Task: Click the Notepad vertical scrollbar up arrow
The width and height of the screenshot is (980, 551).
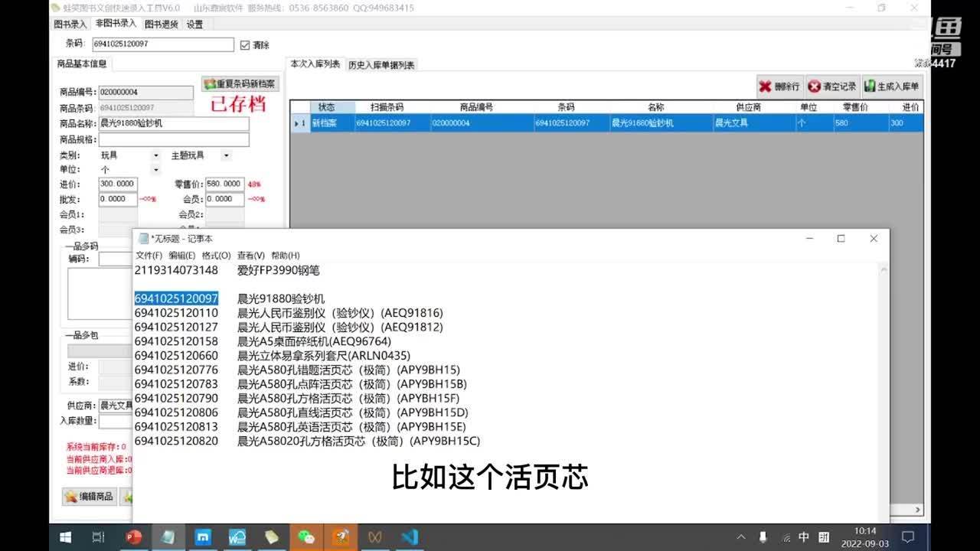Action: (x=884, y=269)
